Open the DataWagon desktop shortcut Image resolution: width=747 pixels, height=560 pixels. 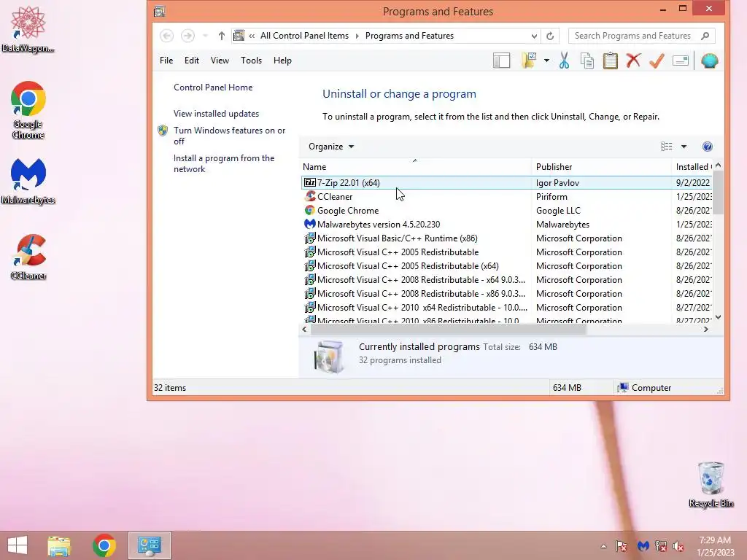(x=28, y=29)
